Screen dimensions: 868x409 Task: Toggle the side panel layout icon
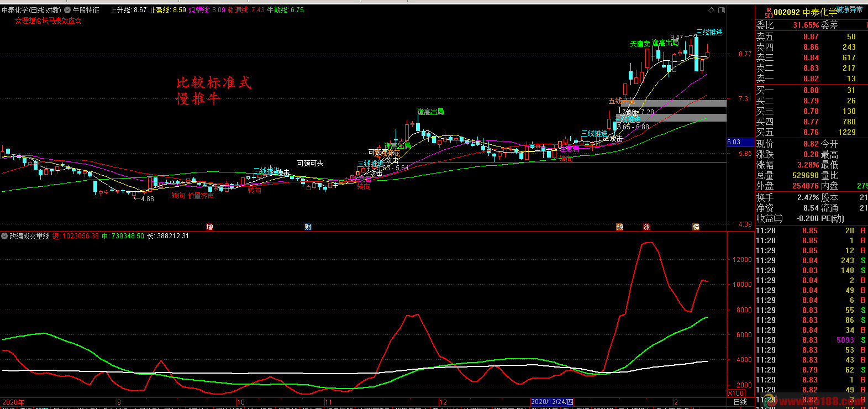pos(722,10)
